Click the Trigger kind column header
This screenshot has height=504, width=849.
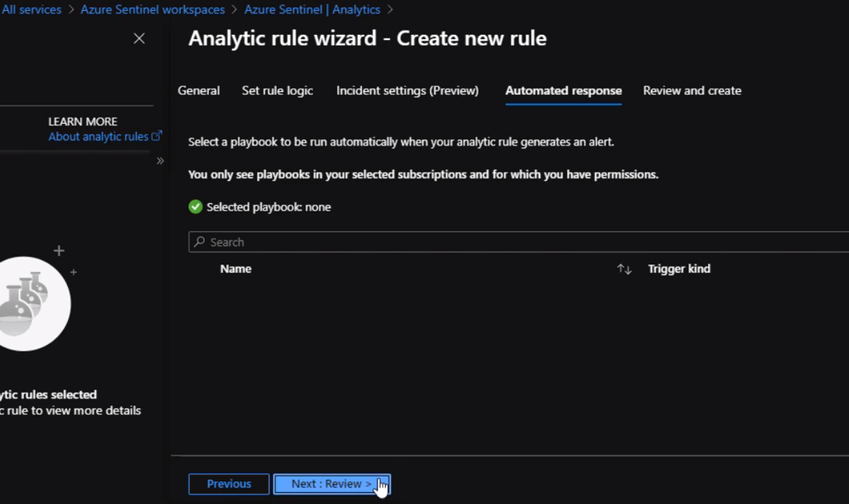[679, 269]
